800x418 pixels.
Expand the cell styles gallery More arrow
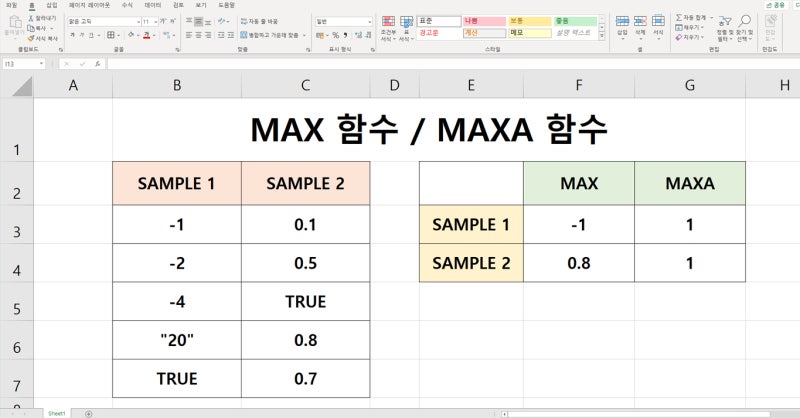(602, 37)
